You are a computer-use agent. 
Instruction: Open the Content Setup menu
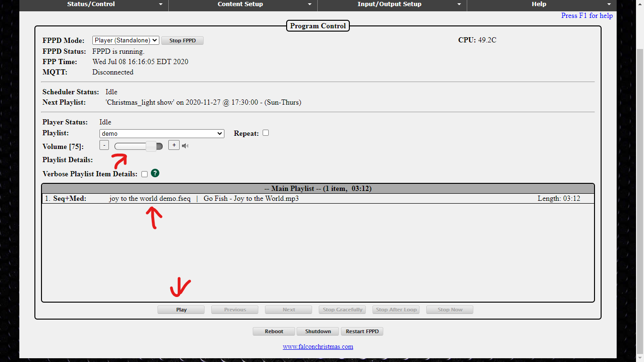tap(243, 5)
